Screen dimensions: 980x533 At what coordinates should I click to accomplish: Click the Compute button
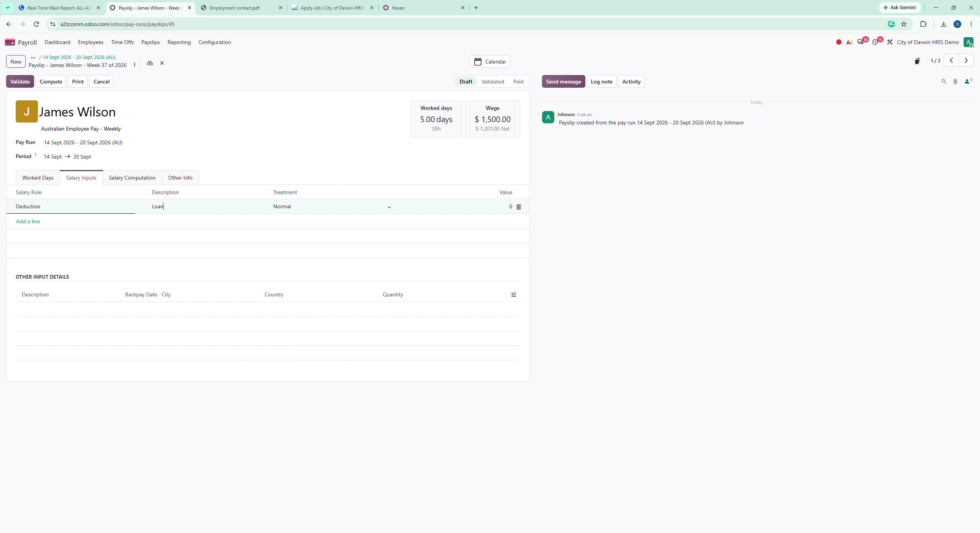51,82
